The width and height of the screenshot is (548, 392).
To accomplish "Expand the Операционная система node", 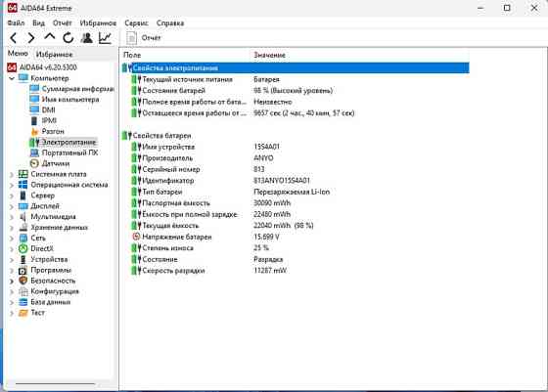I will tap(12, 185).
